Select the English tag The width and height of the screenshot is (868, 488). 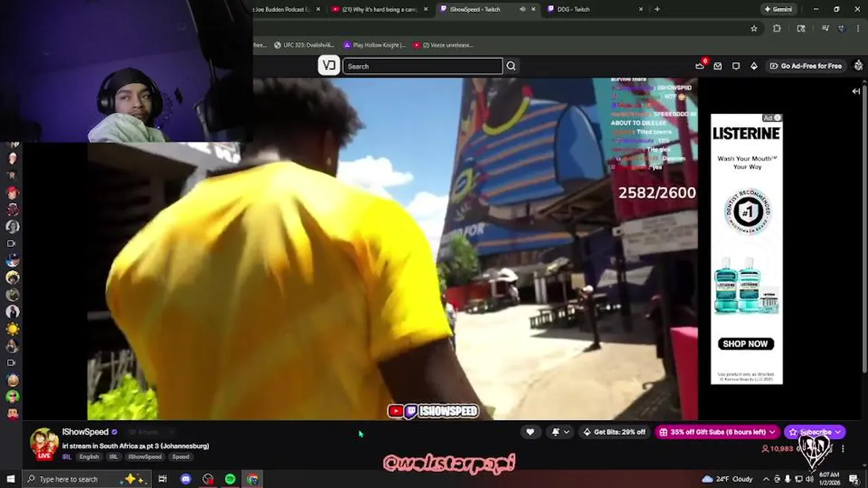[89, 457]
